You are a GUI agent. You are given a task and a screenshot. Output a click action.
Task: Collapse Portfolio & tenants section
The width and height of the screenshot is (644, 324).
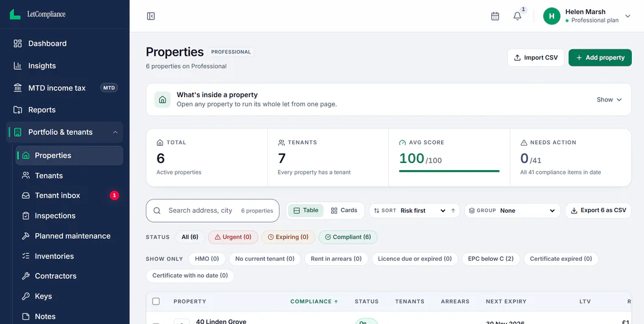point(64,132)
